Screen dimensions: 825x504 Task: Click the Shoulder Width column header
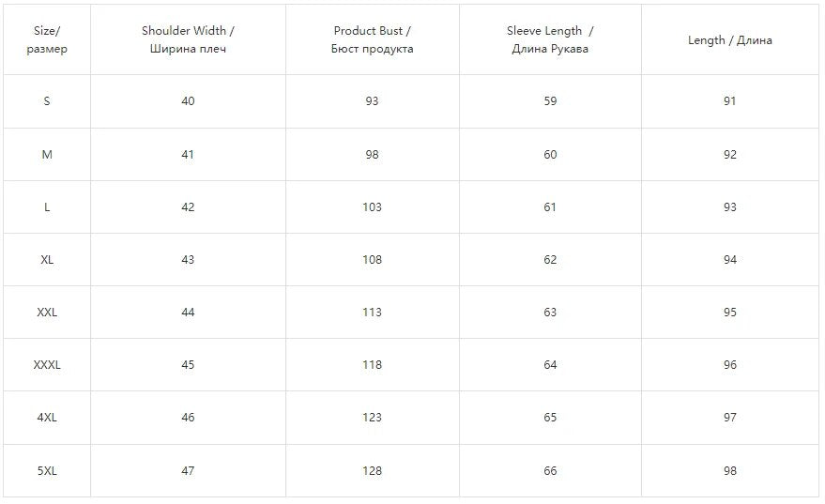[188, 40]
